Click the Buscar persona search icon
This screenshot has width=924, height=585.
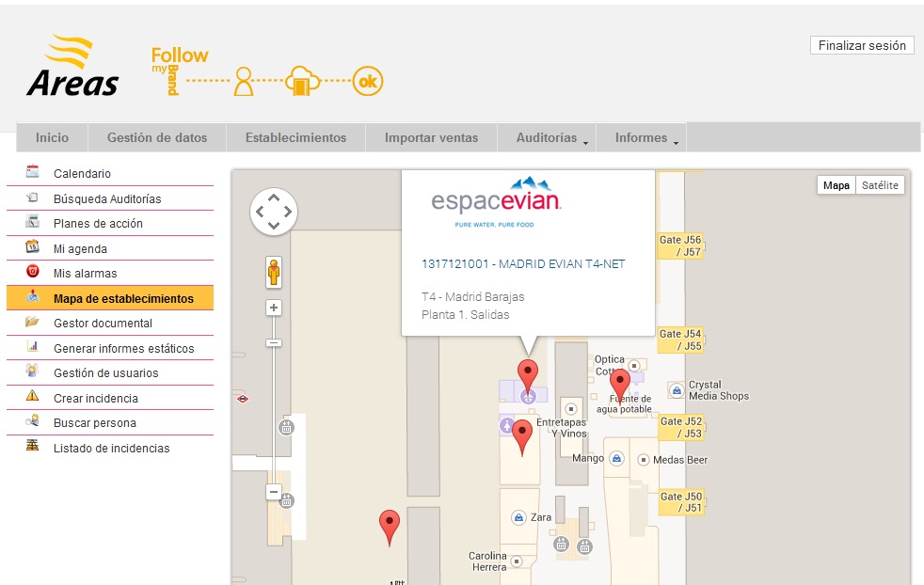(x=32, y=421)
